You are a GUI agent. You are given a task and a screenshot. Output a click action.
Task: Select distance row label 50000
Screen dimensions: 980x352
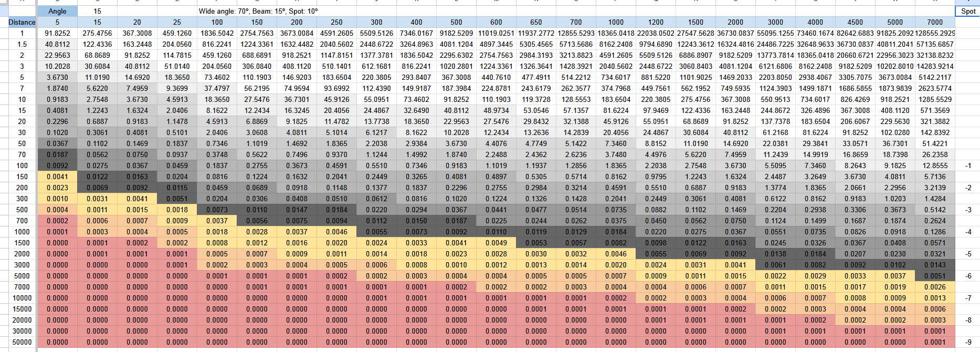pos(22,342)
